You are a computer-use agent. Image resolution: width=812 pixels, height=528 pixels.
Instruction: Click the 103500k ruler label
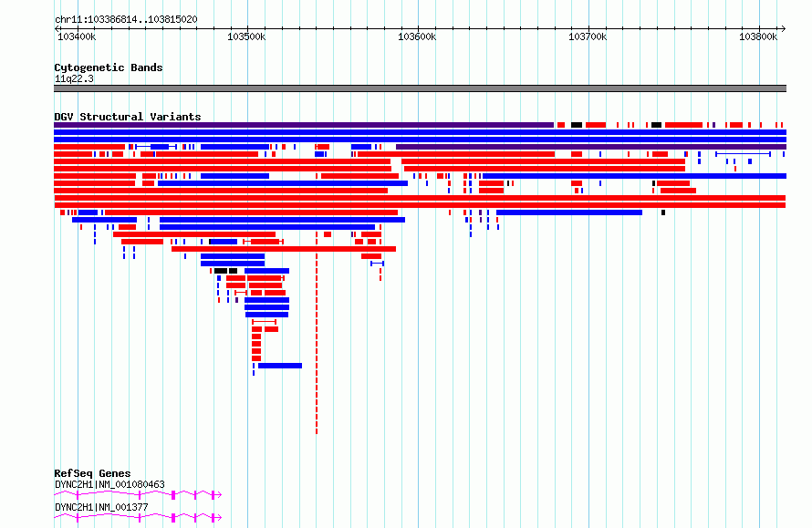point(246,36)
